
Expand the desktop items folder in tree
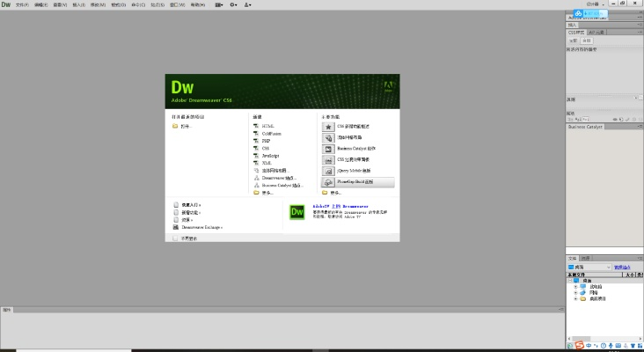[x=575, y=298]
